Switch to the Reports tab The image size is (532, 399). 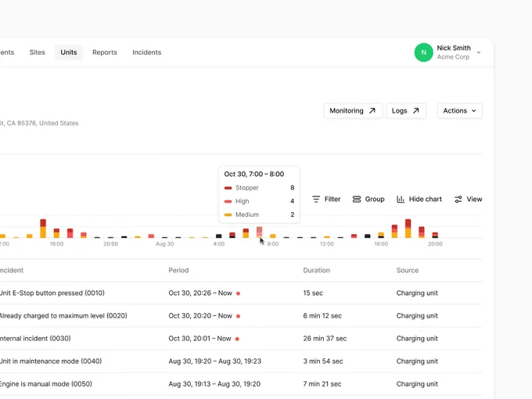(x=105, y=52)
